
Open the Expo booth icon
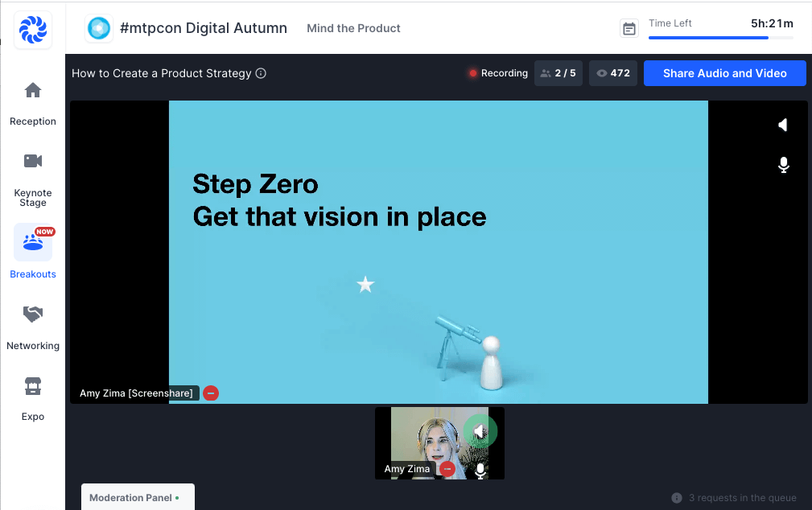pos(33,386)
